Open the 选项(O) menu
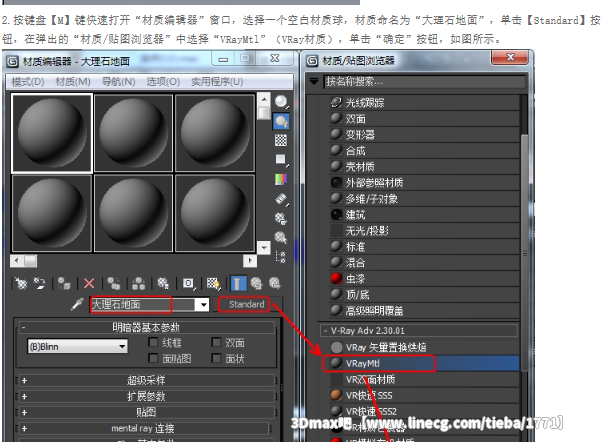603x442 pixels. click(x=163, y=82)
